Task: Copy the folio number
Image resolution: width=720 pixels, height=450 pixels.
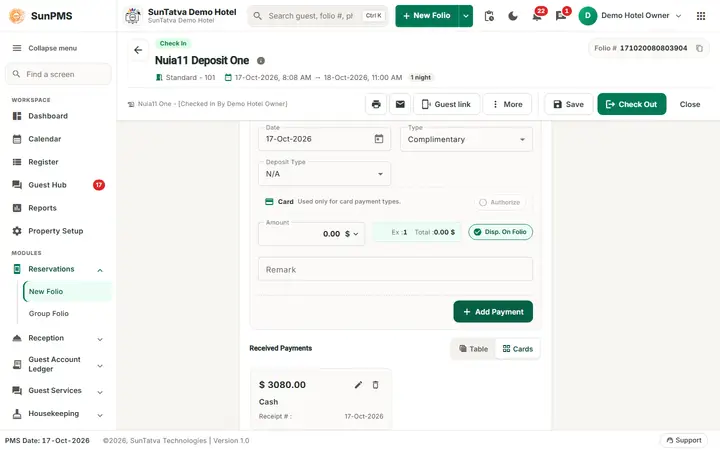Action: [x=699, y=48]
